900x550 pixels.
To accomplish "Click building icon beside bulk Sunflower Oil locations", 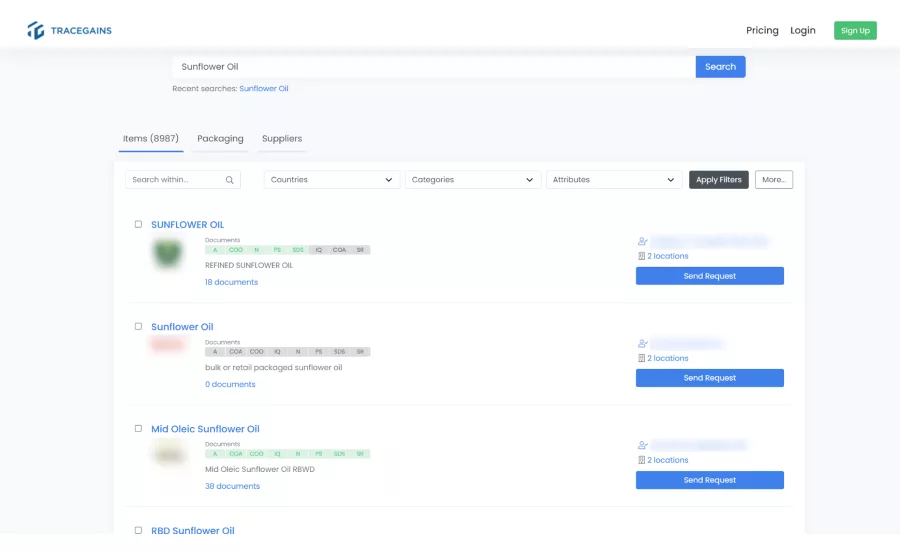I will point(641,358).
